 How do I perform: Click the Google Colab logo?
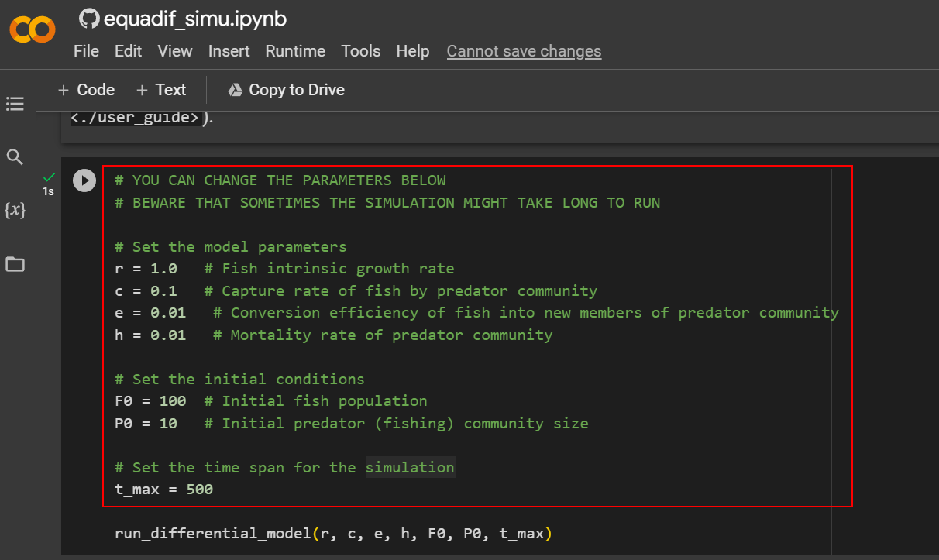pyautogui.click(x=33, y=30)
